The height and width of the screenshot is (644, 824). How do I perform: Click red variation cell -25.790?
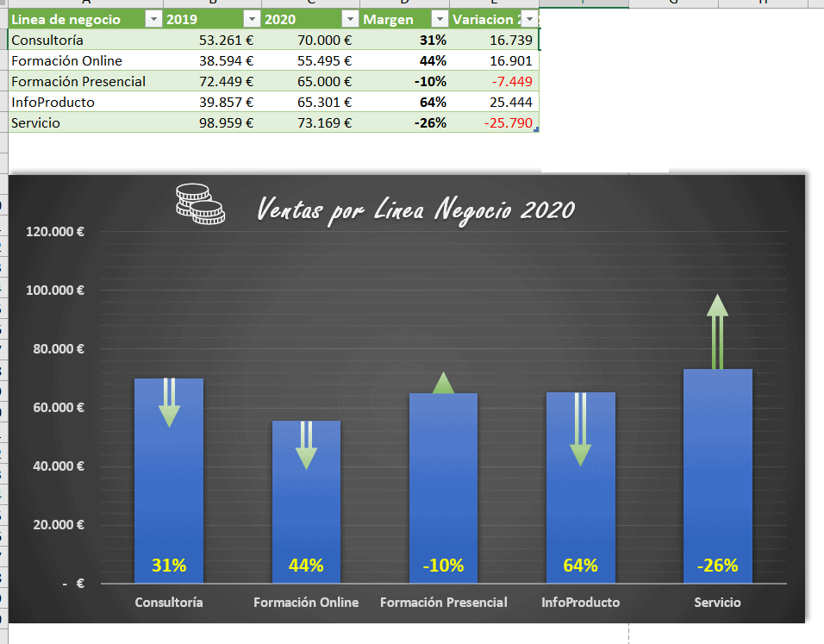pos(495,122)
